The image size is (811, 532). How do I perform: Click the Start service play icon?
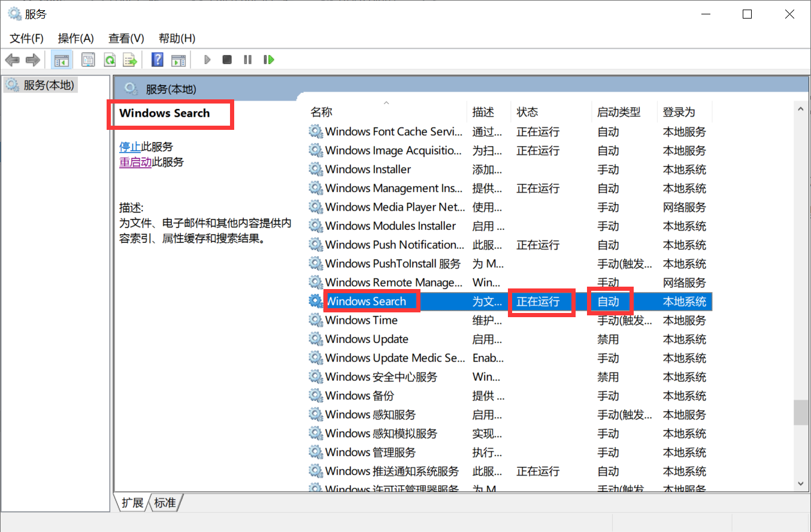(x=207, y=60)
